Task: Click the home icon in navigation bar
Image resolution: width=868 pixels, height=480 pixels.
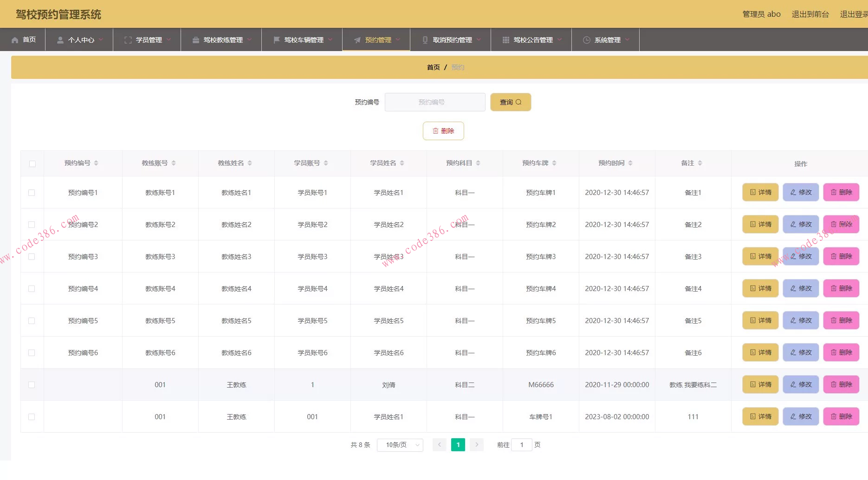Action: pyautogui.click(x=15, y=40)
